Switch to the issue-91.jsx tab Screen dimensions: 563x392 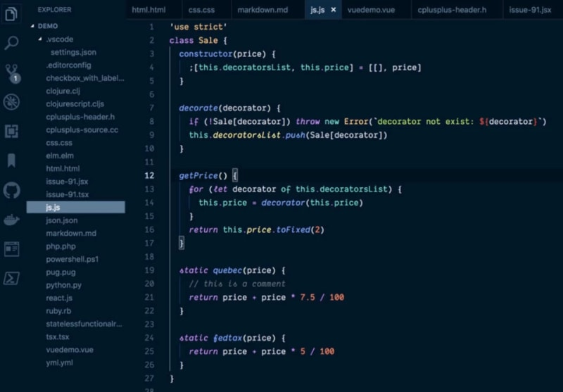[x=530, y=10]
